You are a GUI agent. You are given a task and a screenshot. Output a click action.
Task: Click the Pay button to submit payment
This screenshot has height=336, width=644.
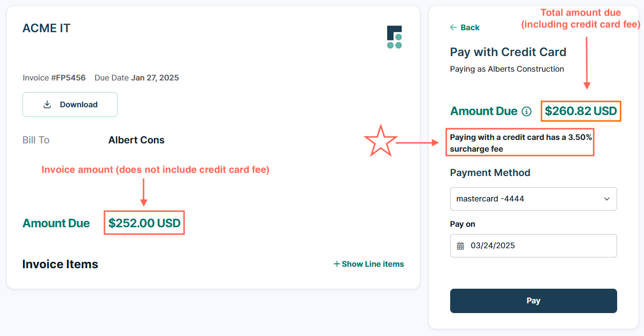point(533,301)
